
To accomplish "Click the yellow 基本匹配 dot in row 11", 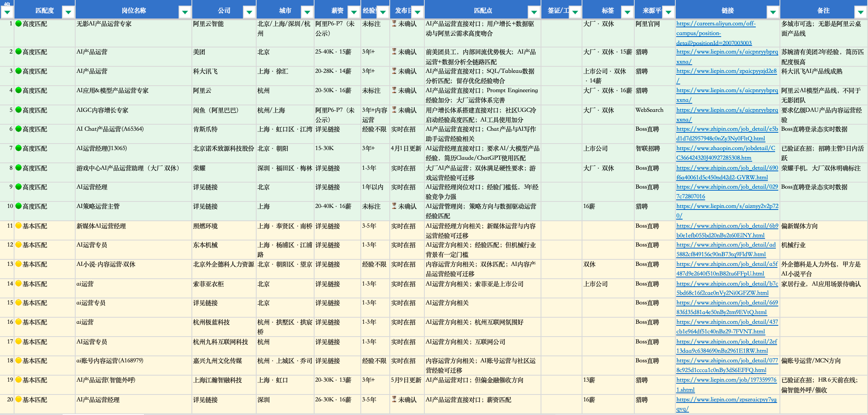I will tap(19, 226).
